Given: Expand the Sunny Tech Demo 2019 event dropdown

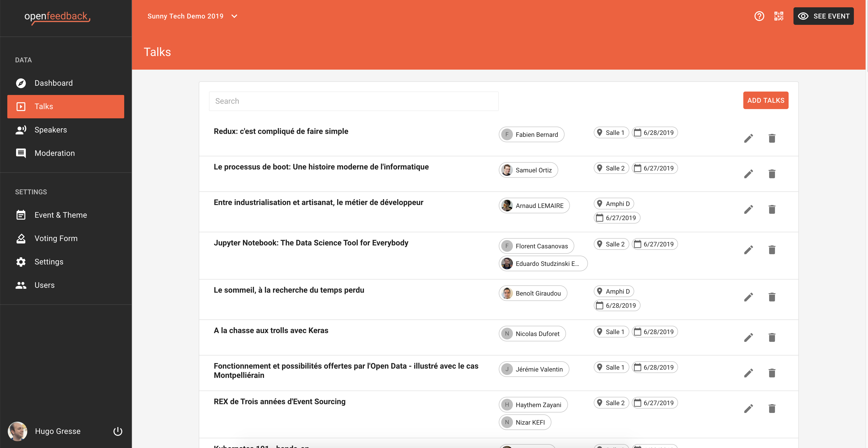Looking at the screenshot, I should (x=192, y=16).
